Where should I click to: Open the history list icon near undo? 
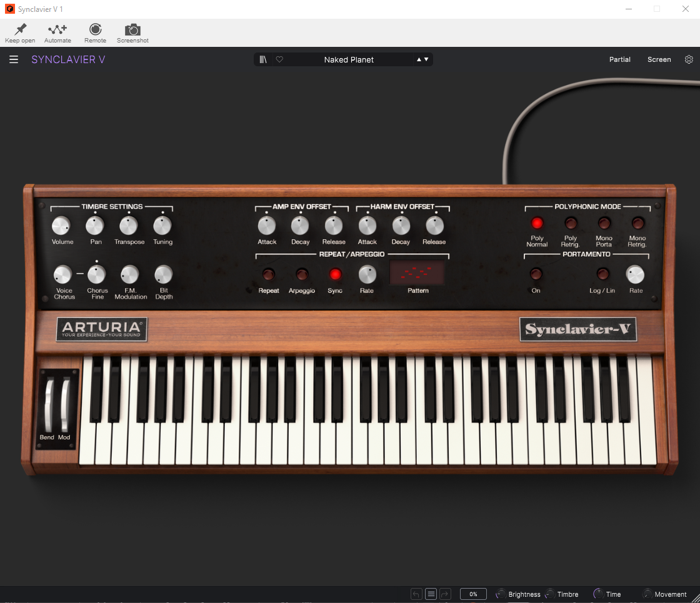point(431,594)
